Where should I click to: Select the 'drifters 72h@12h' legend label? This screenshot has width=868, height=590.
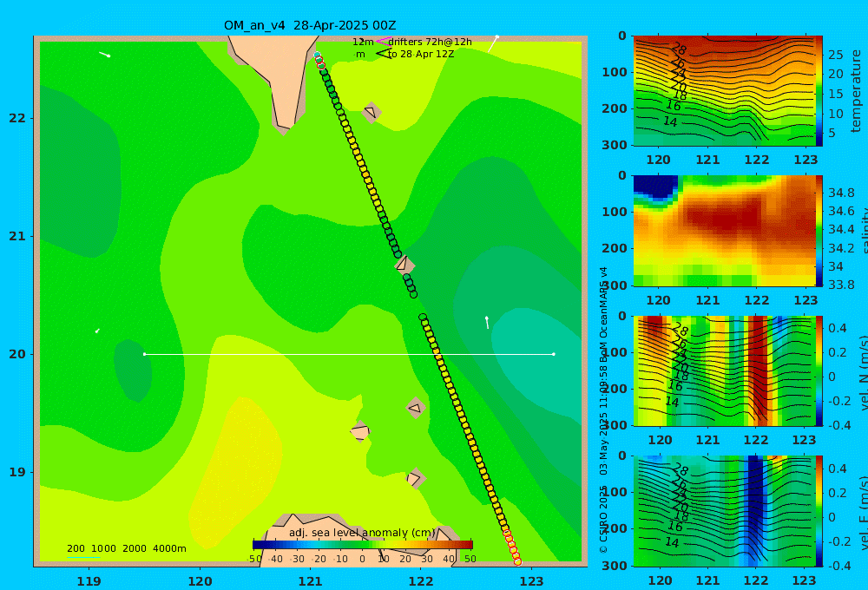coord(431,42)
